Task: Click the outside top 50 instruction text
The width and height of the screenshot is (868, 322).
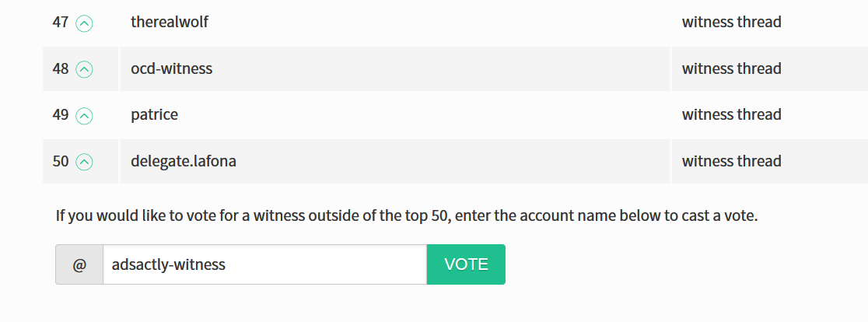Action: (x=407, y=215)
